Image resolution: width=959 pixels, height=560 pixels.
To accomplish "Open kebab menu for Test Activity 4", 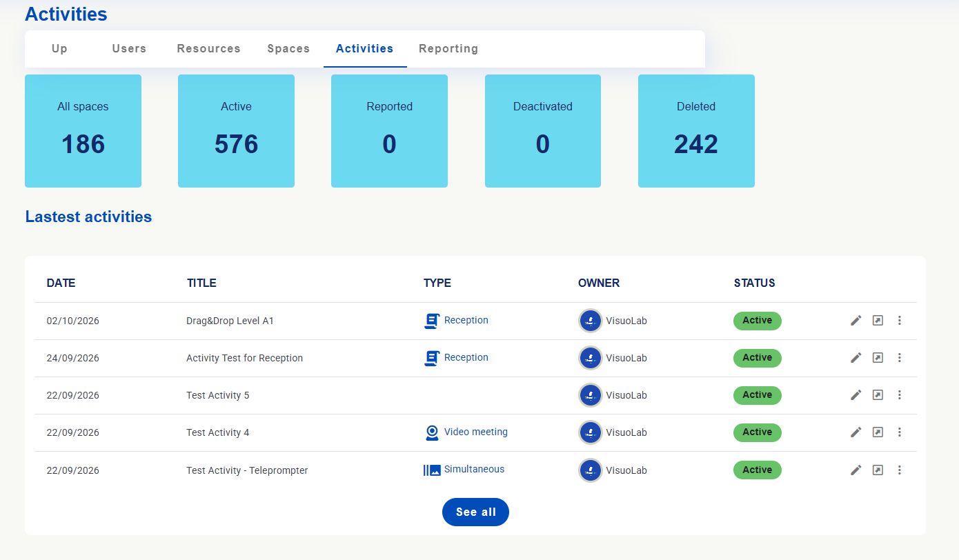I will [x=899, y=432].
